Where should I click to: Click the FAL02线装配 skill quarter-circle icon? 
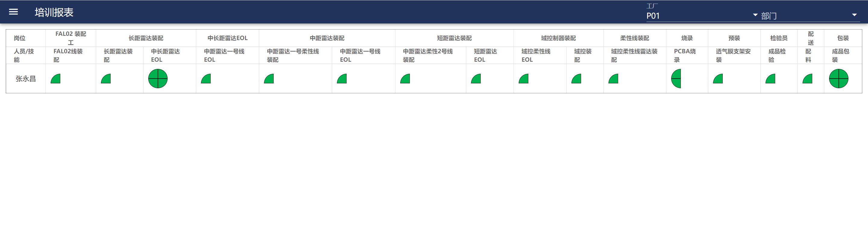click(x=55, y=79)
